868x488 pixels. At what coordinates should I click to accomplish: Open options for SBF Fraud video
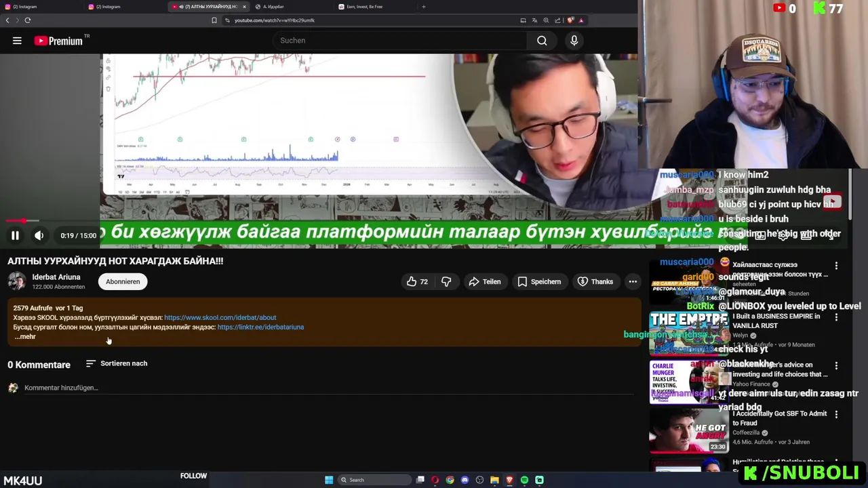pos(836,415)
